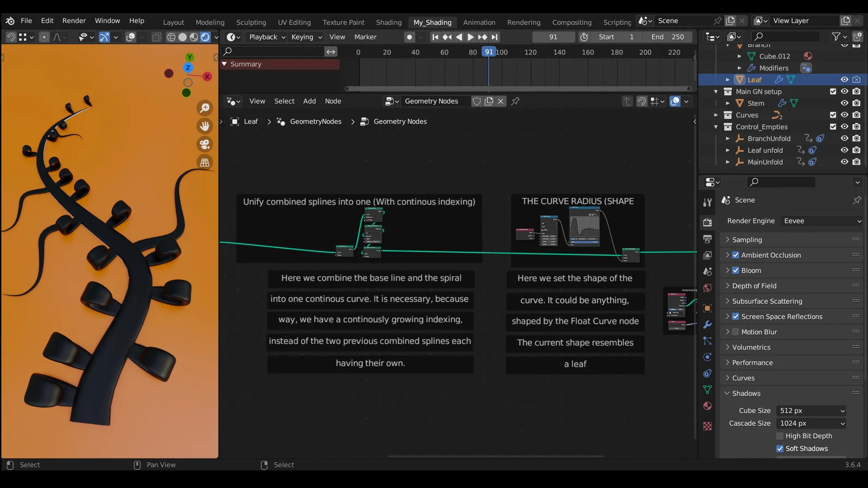Viewport: 868px width, 488px height.
Task: Select the Geometry Nodes breadcrumb for GeometryNodes
Action: [315, 121]
